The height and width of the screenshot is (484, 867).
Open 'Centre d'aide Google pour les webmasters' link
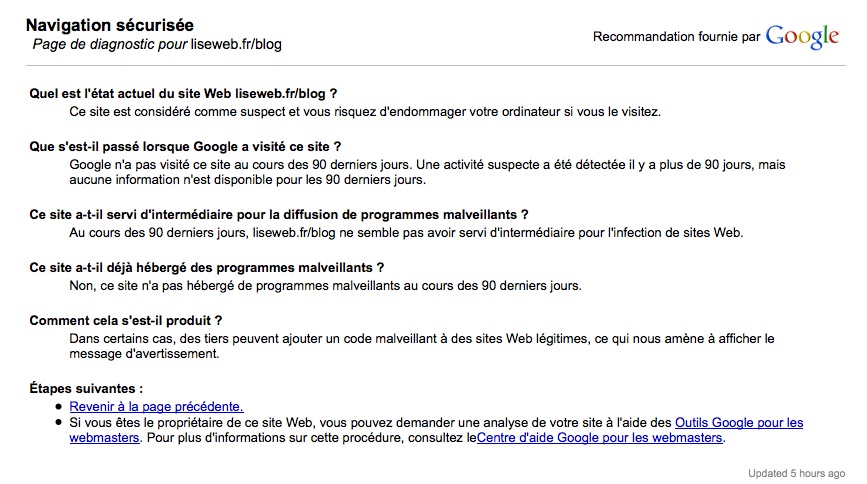tap(599, 438)
